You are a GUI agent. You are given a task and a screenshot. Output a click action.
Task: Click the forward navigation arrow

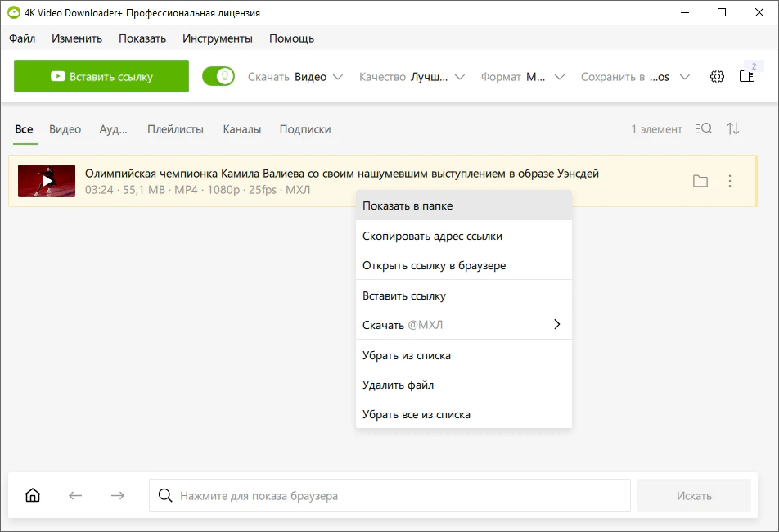coord(117,494)
